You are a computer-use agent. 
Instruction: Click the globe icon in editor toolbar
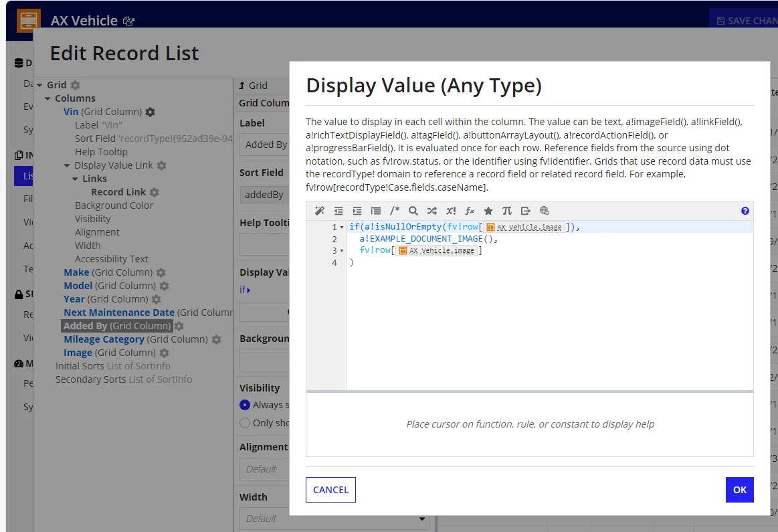[545, 211]
